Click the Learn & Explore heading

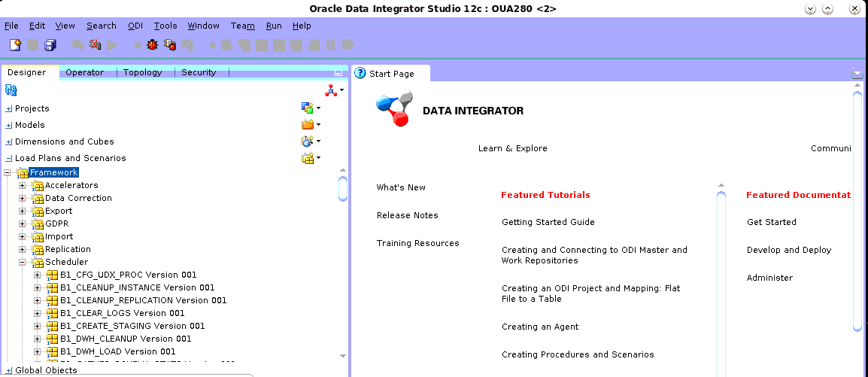[x=513, y=148]
